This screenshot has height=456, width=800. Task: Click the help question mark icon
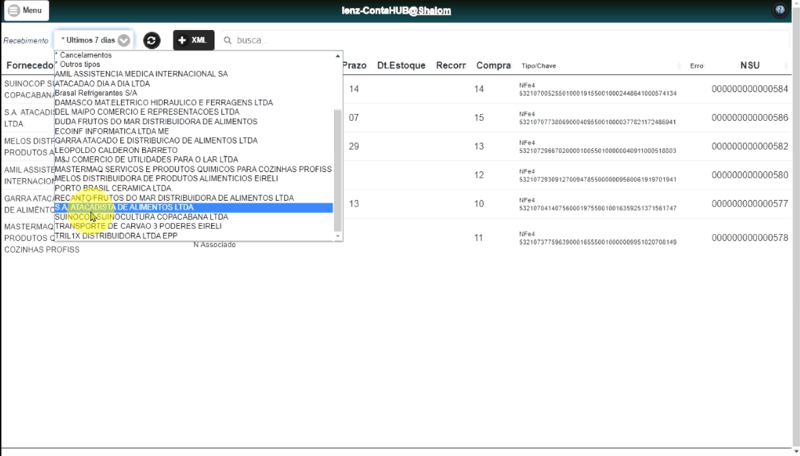click(780, 10)
